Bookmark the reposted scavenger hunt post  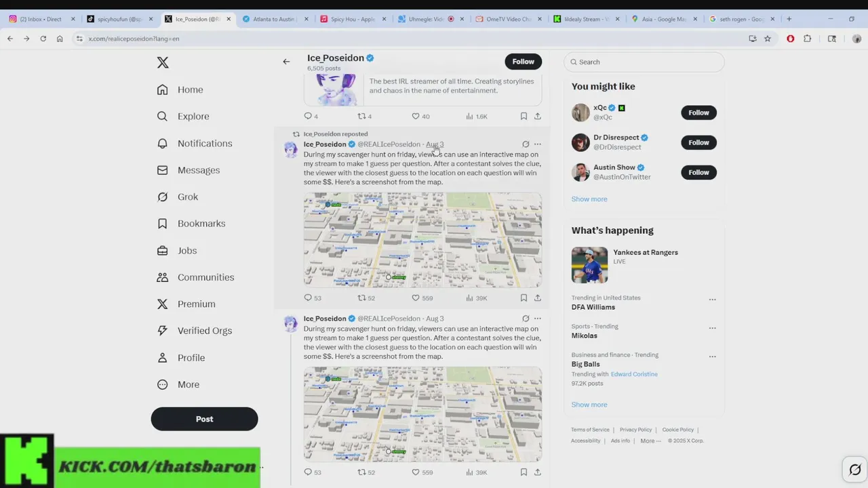click(524, 298)
